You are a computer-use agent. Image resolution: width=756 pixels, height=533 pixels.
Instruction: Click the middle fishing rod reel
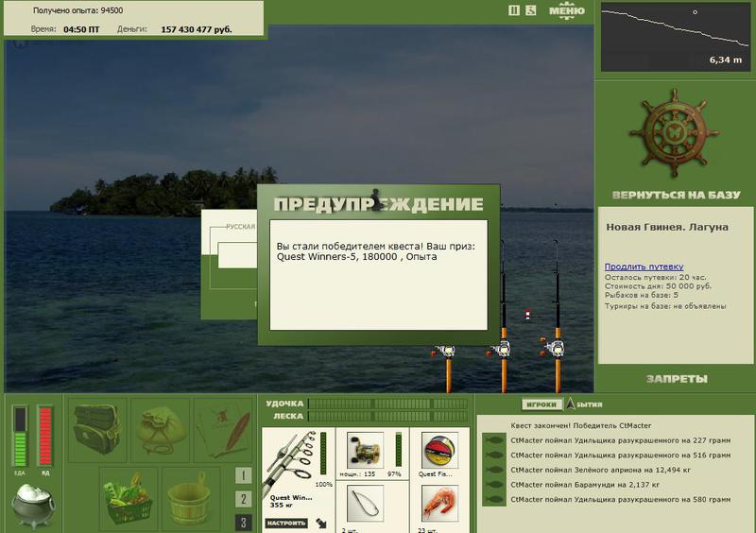click(501, 349)
